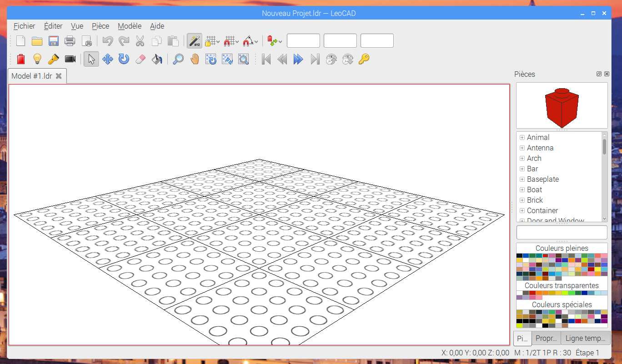The image size is (622, 364).
Task: Cut selection with the scissors icon
Action: (140, 41)
